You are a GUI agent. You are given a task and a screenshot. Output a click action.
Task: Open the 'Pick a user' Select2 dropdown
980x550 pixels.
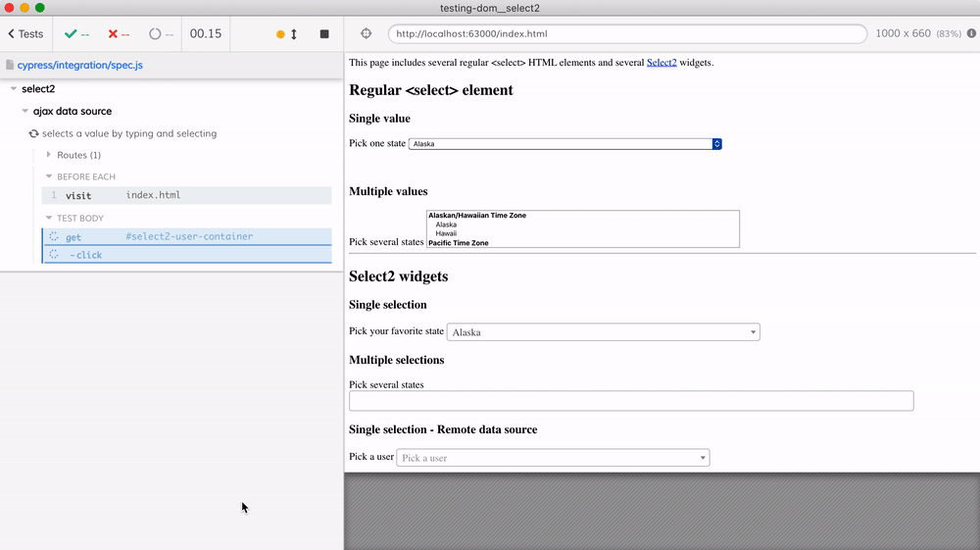pos(553,458)
